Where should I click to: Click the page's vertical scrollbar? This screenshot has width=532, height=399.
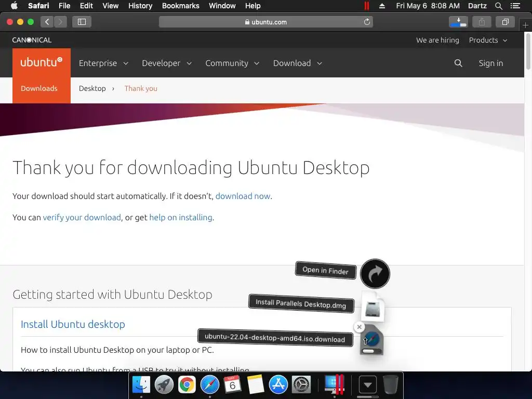point(528,51)
